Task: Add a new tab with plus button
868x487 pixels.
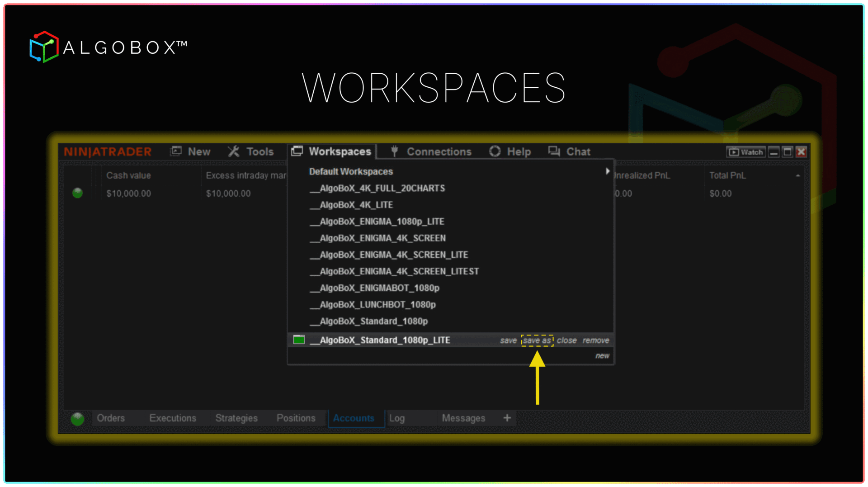Action: (x=507, y=418)
